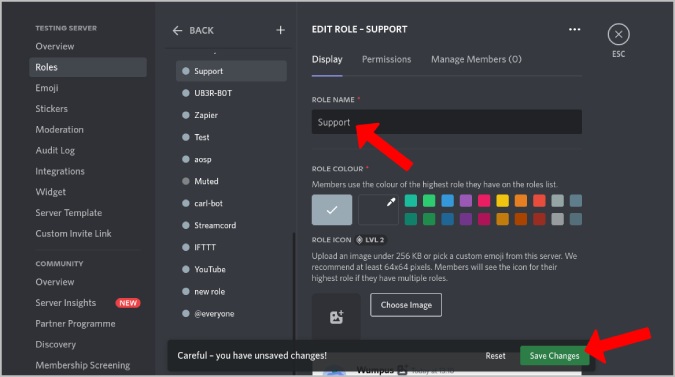Pick the bright pink role colour swatch

pos(484,201)
